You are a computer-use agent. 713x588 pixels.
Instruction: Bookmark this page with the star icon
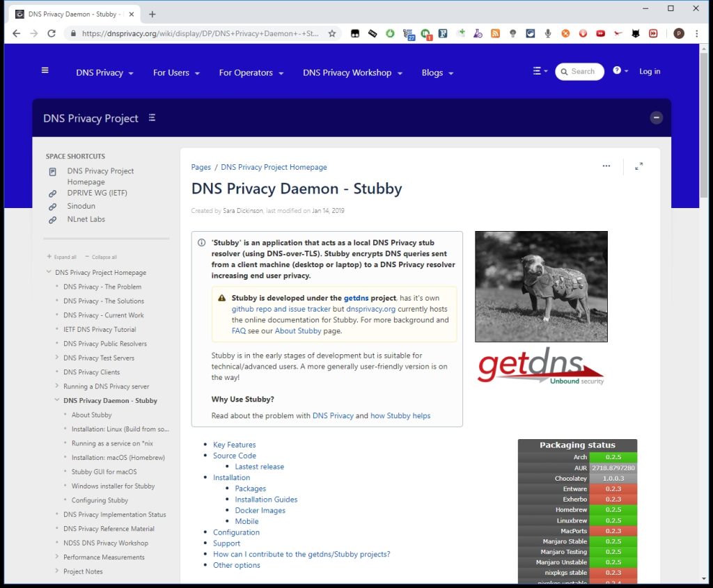tap(332, 33)
